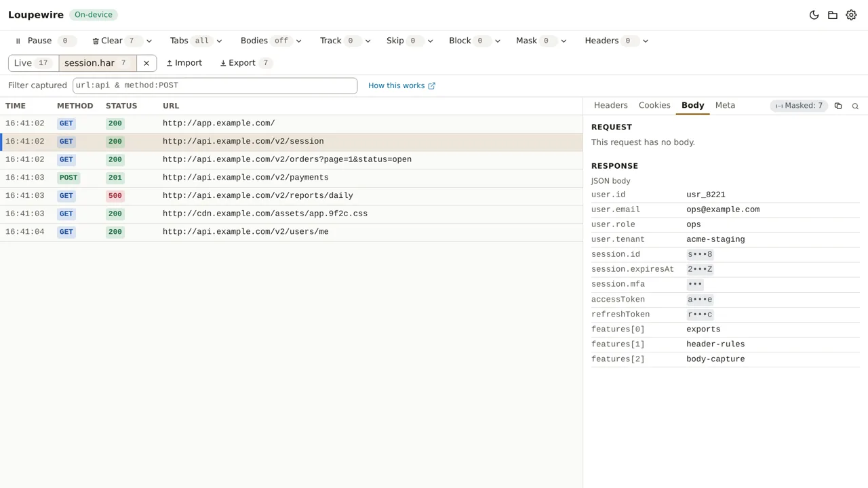Close the session.har tab

click(146, 63)
